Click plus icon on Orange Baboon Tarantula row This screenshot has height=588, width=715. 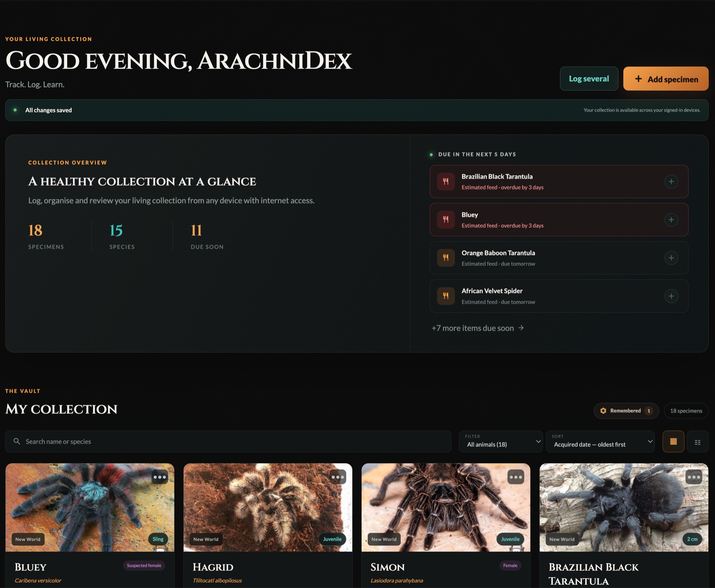[671, 258]
